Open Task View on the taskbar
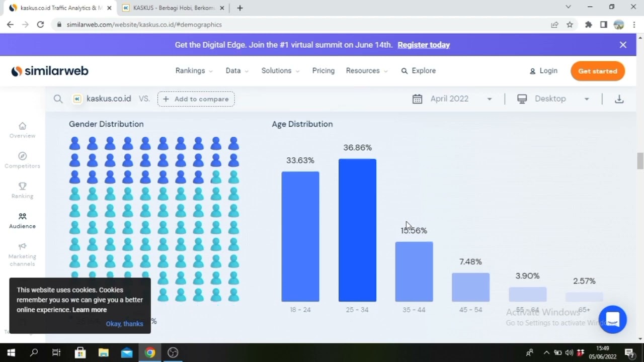Screen dimensions: 644x362 point(56,352)
